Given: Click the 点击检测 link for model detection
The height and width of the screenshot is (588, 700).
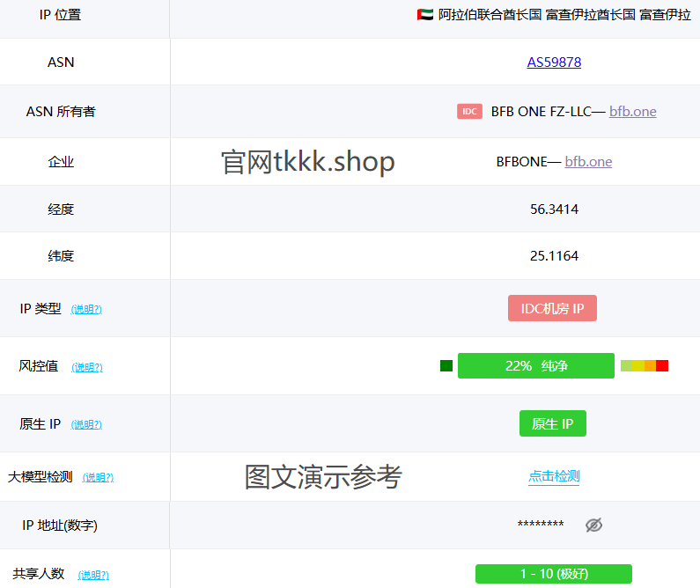Looking at the screenshot, I should click(554, 476).
